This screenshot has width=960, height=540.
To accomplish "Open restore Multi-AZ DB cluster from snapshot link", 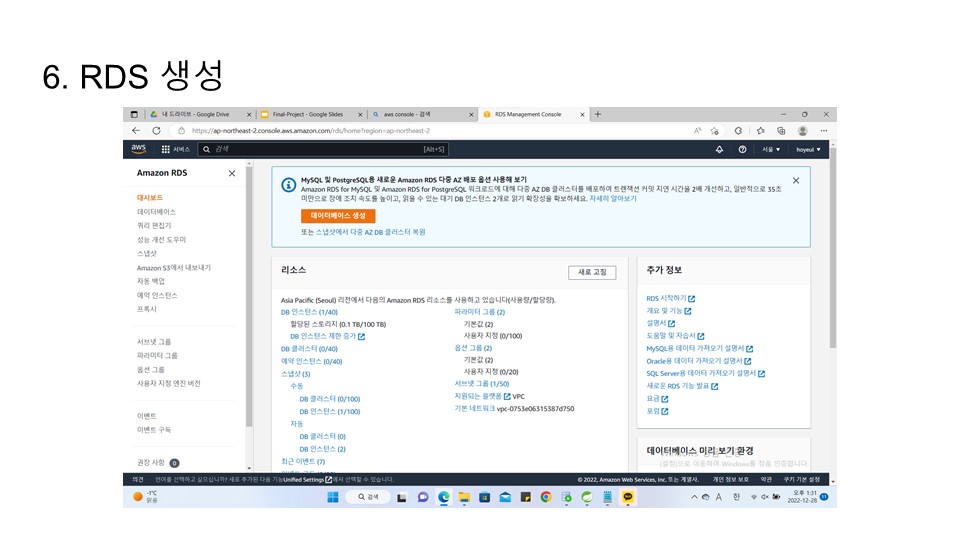I will (370, 232).
